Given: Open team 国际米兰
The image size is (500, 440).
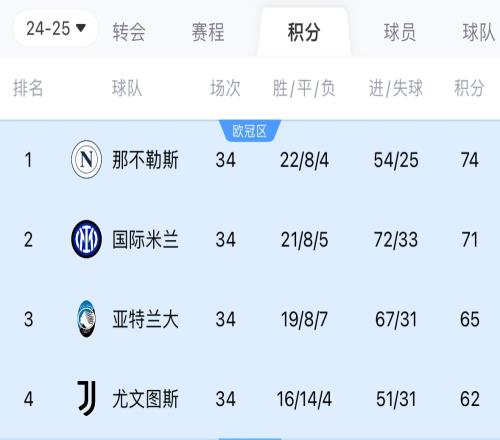Looking at the screenshot, I should [x=145, y=239].
